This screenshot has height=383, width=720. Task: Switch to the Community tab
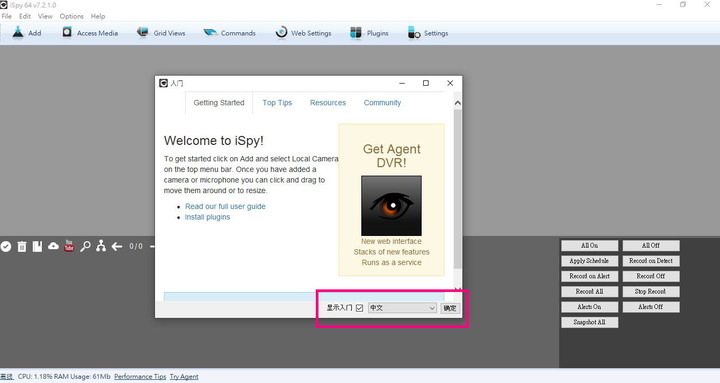click(382, 103)
